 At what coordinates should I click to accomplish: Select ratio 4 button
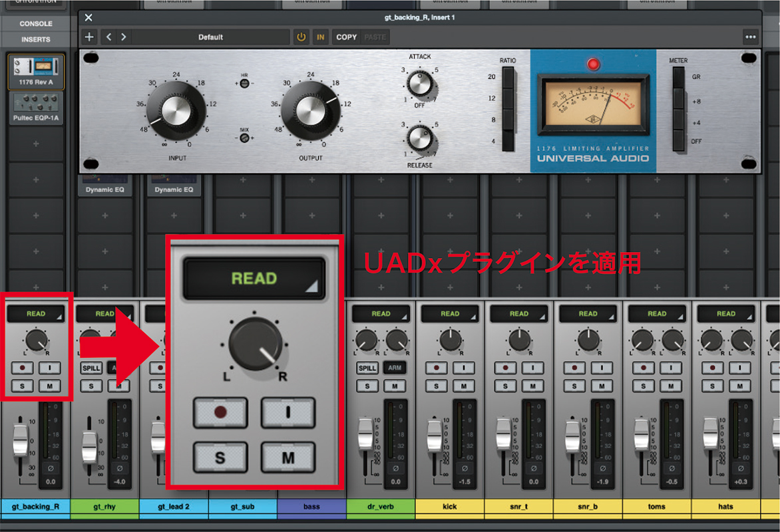pos(507,141)
